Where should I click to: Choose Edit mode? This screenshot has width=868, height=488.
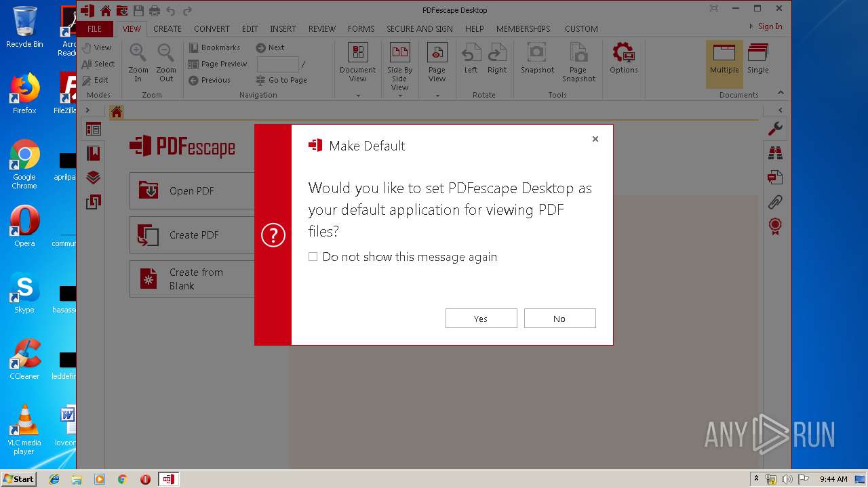coord(95,80)
